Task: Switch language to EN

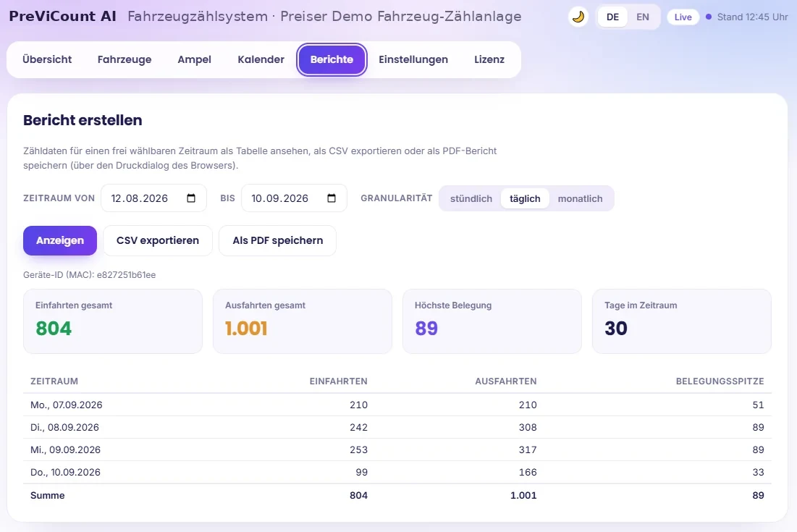Action: [643, 17]
